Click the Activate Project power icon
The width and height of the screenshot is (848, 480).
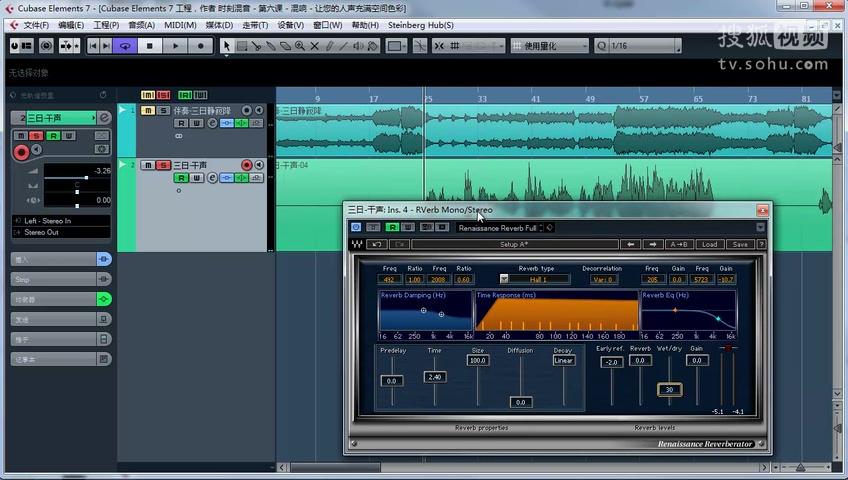point(15,46)
